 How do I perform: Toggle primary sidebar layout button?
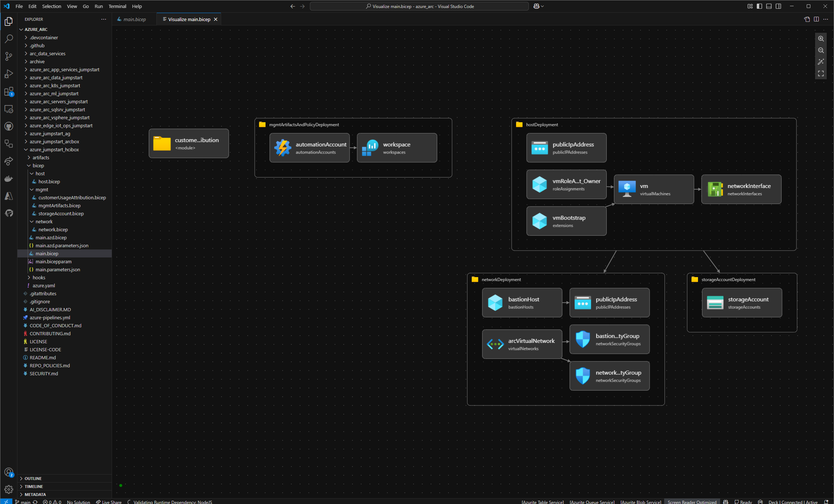[759, 6]
